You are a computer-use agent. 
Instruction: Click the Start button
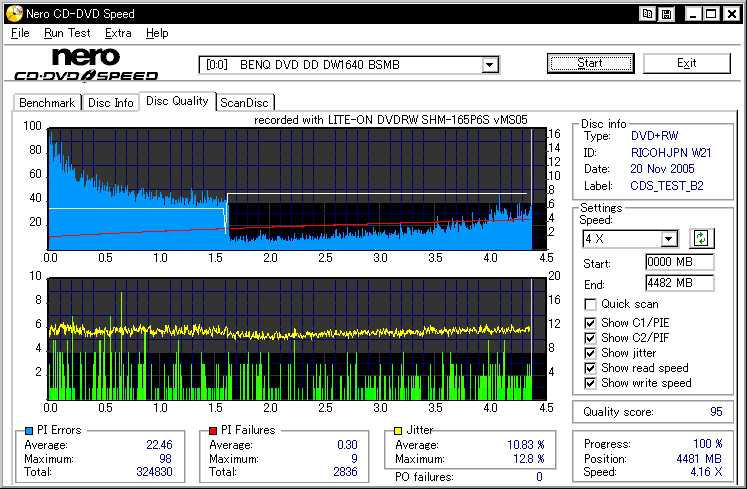pyautogui.click(x=590, y=63)
